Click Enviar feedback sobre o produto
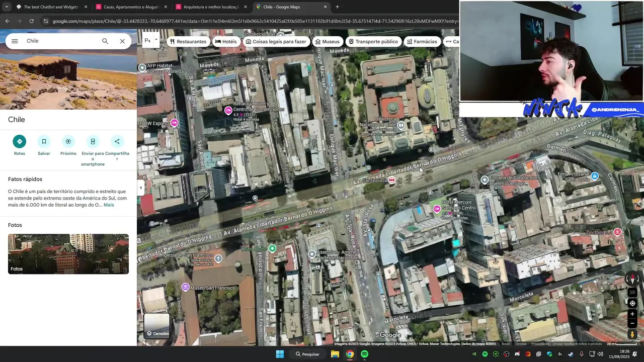 (578, 344)
